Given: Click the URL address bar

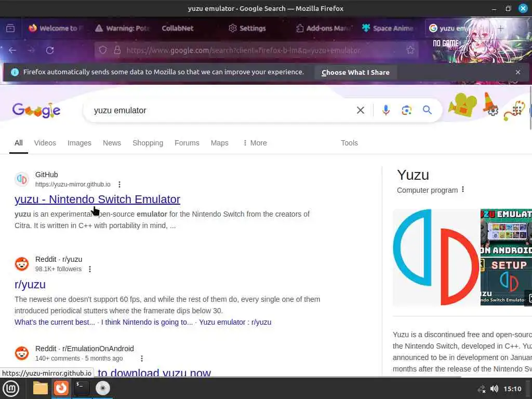Looking at the screenshot, I should tap(258, 50).
